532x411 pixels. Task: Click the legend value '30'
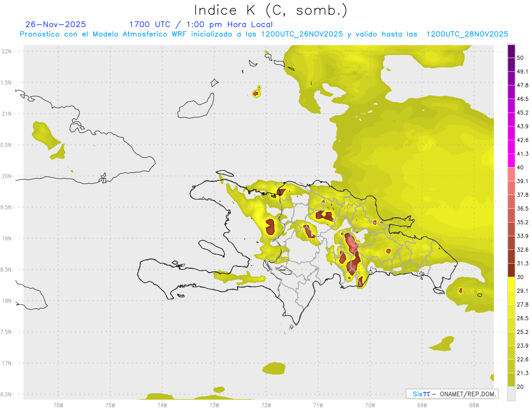pos(520,277)
